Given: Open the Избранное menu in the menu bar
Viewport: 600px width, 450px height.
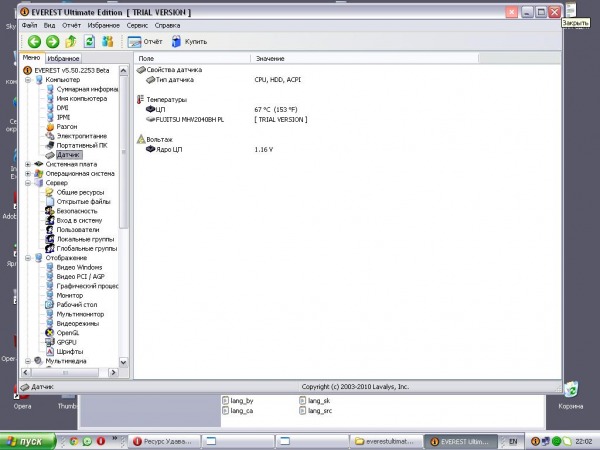Looking at the screenshot, I should [103, 26].
